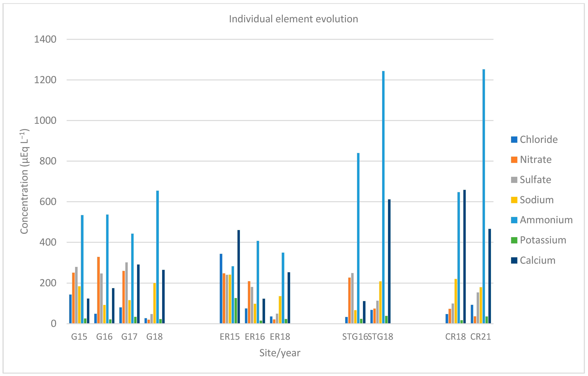Click the Nitrate legend color swatch

coord(514,160)
